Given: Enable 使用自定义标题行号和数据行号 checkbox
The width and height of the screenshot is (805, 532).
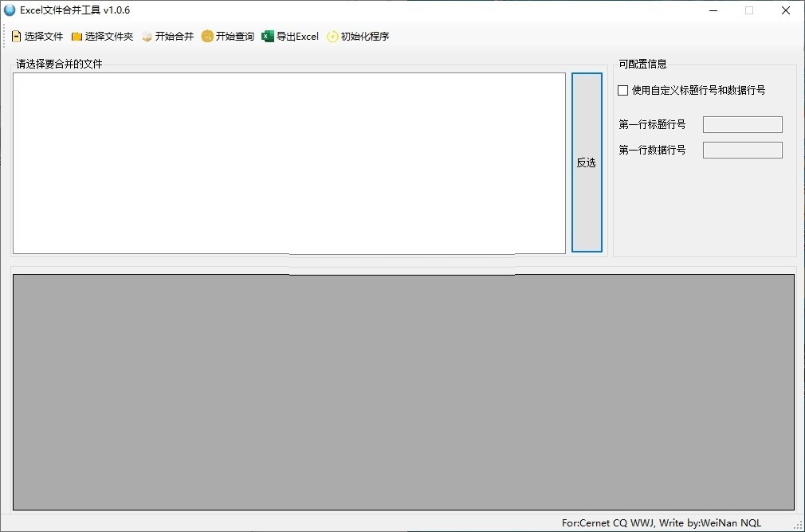Looking at the screenshot, I should pyautogui.click(x=622, y=90).
